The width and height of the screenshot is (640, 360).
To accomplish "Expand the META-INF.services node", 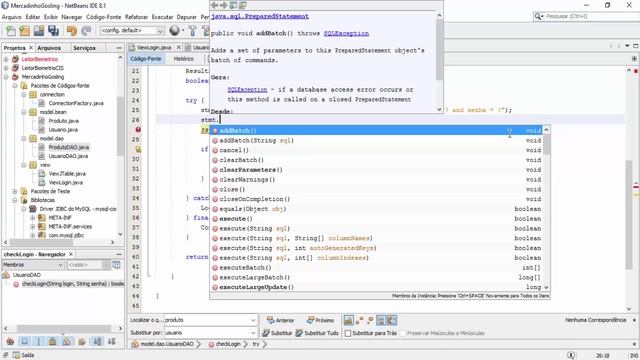I will pyautogui.click(x=33, y=227).
